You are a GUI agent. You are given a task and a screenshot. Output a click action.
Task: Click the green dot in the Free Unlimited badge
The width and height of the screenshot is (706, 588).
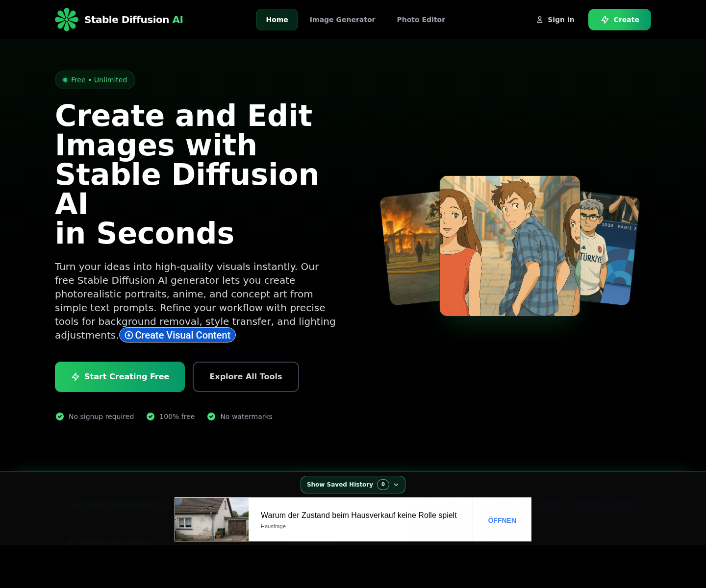pos(65,79)
